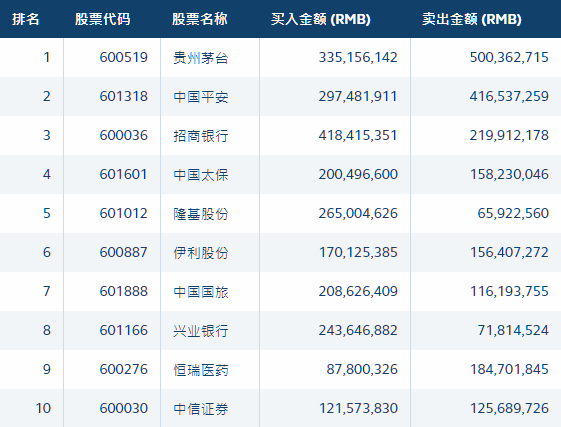Screen dimensions: 561x427
Task: Click sell amount 184,701,845
Action: click(x=509, y=369)
